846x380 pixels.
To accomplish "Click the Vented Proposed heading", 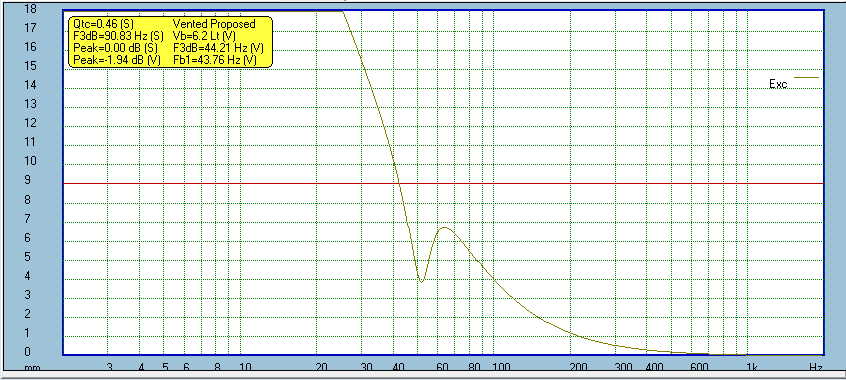I will (214, 24).
